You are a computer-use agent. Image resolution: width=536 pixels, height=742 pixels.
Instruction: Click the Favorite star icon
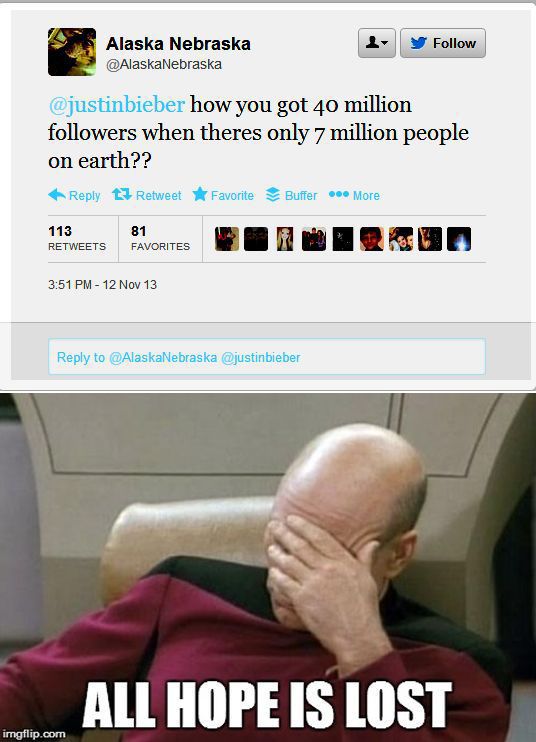pos(200,194)
